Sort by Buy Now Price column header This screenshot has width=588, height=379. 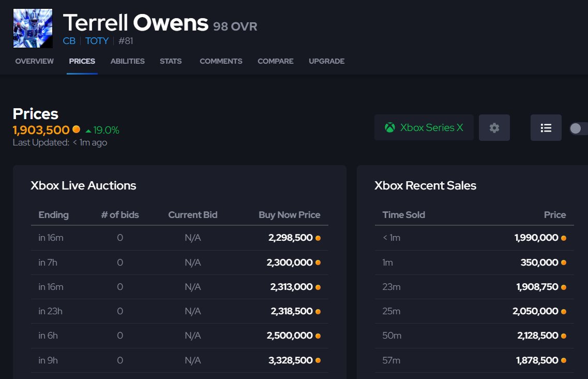coord(290,215)
